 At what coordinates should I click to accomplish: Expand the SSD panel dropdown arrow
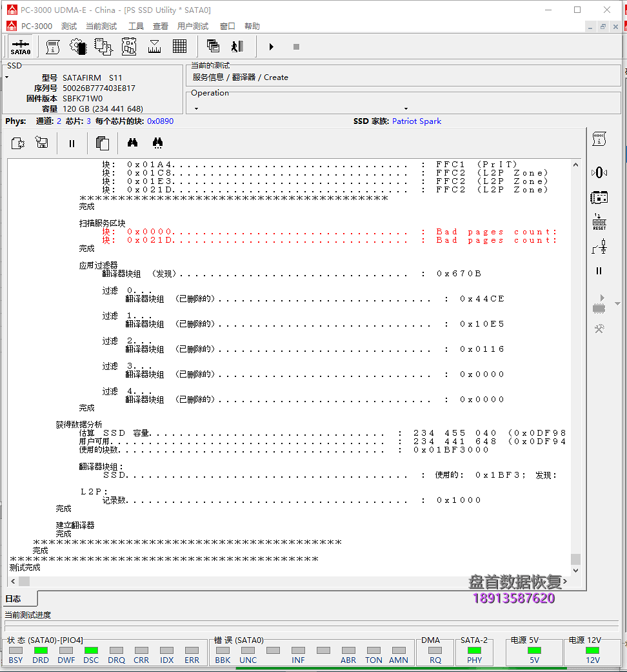[x=7, y=77]
